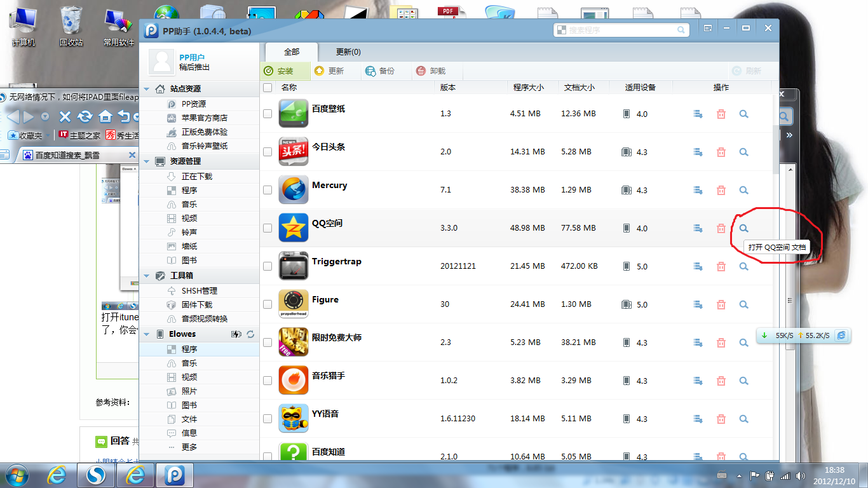This screenshot has height=488, width=868.
Task: Switch to the 更新(0) tab
Action: click(348, 52)
